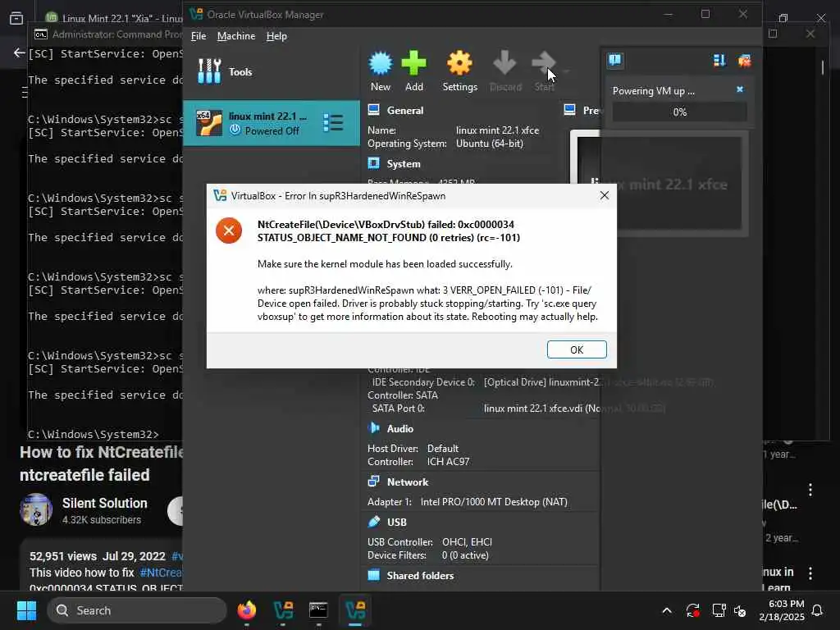Click the VirtualBox Manager title bar icon
Viewport: 840px width, 630px height.
click(x=196, y=15)
